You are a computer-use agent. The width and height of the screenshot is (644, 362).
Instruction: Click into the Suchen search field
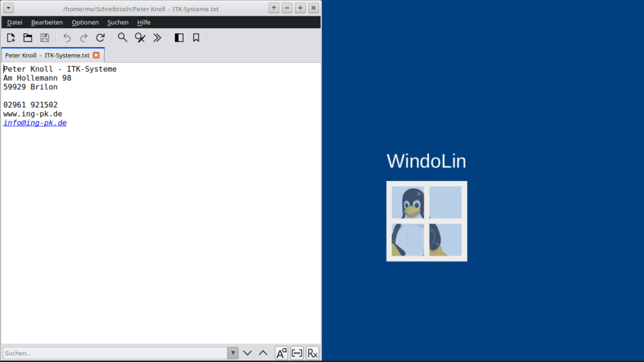115,353
